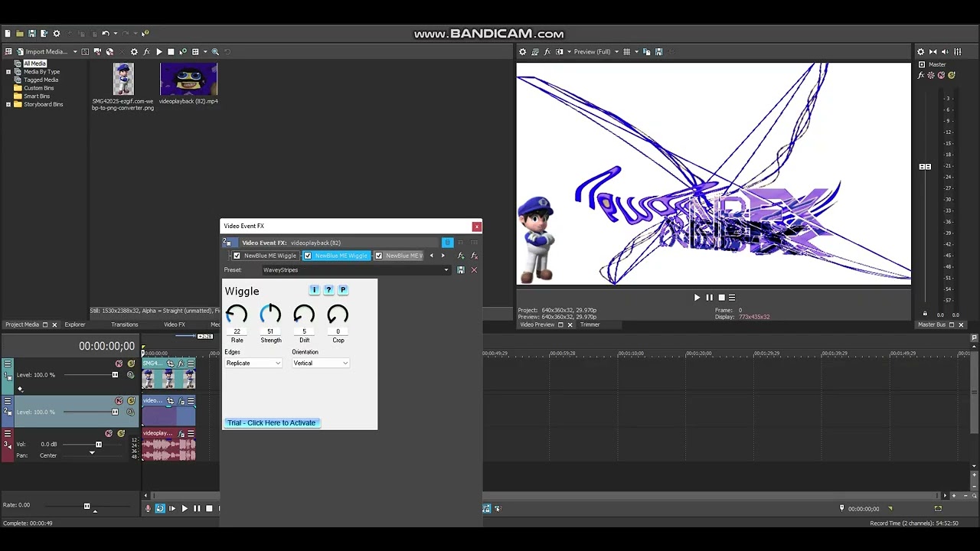Screen dimensions: 980x551
Task: Expand Storyboard Bins tree node
Action: point(8,104)
